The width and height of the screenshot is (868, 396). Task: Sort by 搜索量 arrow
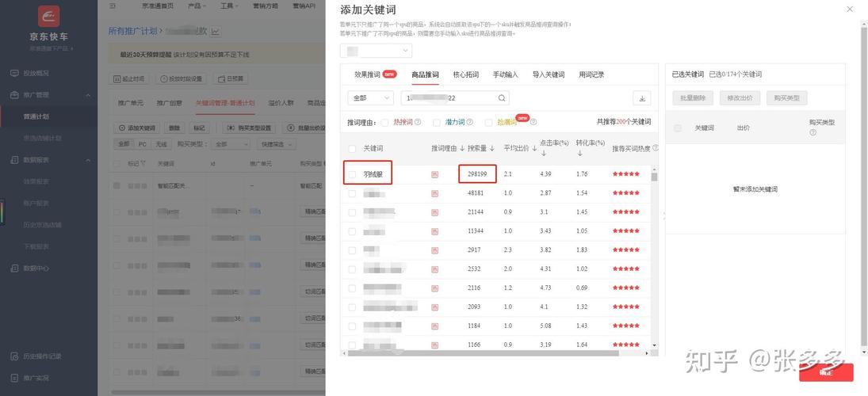(491, 148)
